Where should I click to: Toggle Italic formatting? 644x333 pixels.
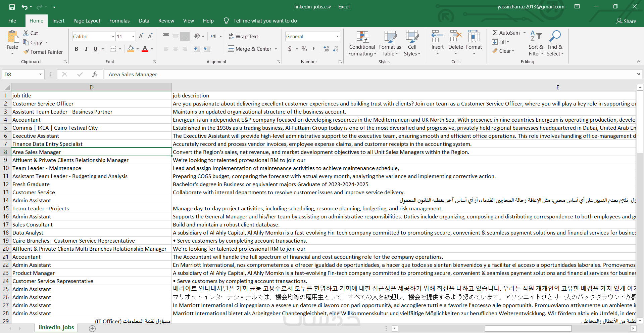click(86, 49)
